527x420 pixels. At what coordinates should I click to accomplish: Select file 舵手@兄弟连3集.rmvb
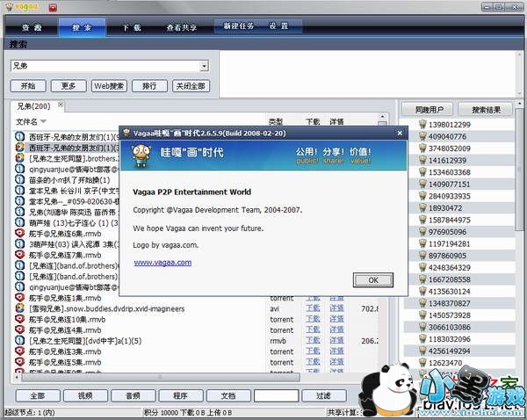tap(65, 351)
